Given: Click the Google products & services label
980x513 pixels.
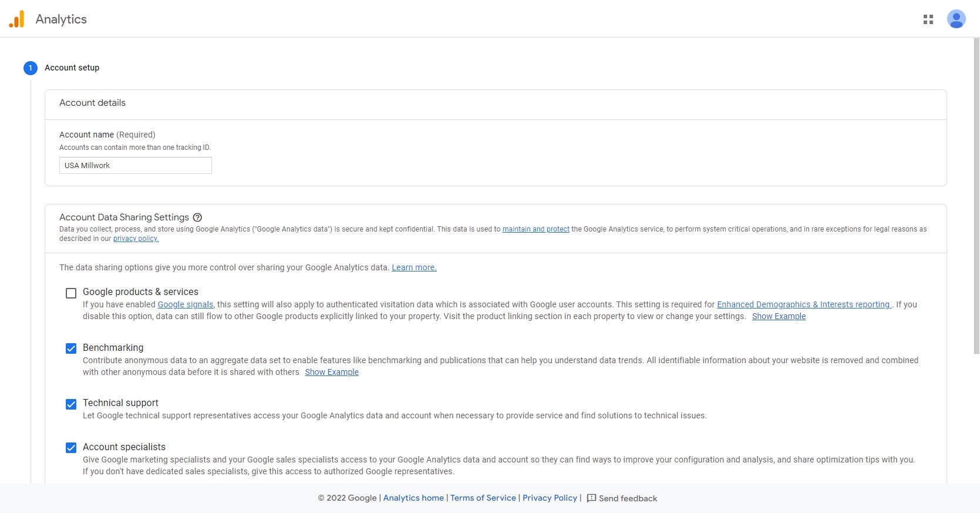Looking at the screenshot, I should point(140,292).
